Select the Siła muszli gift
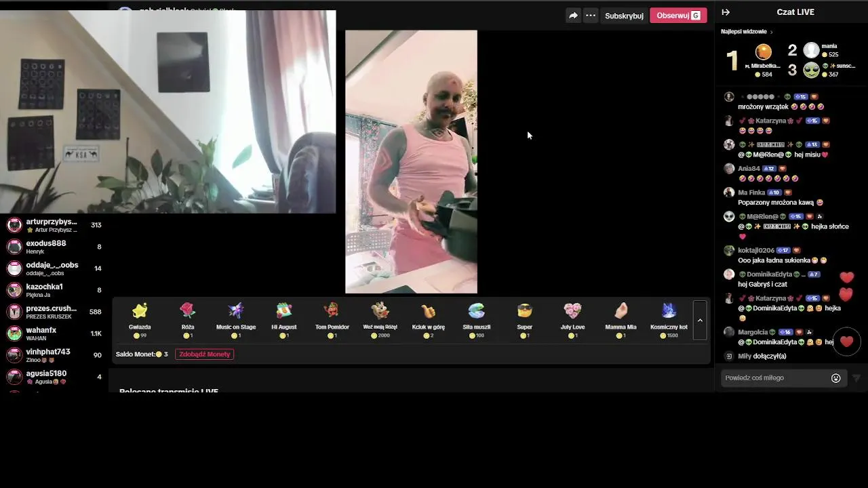The width and height of the screenshot is (868, 488). pos(476,320)
